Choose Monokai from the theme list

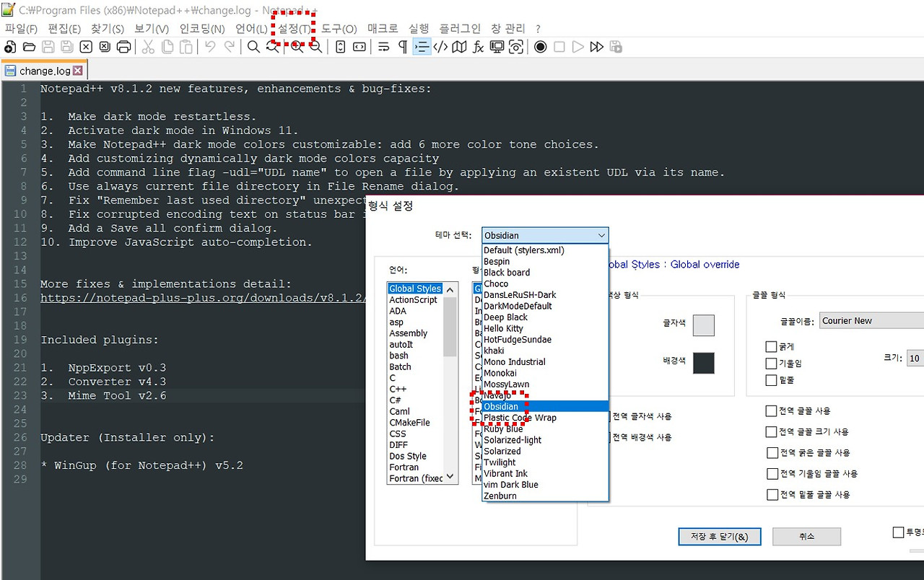tap(545, 373)
